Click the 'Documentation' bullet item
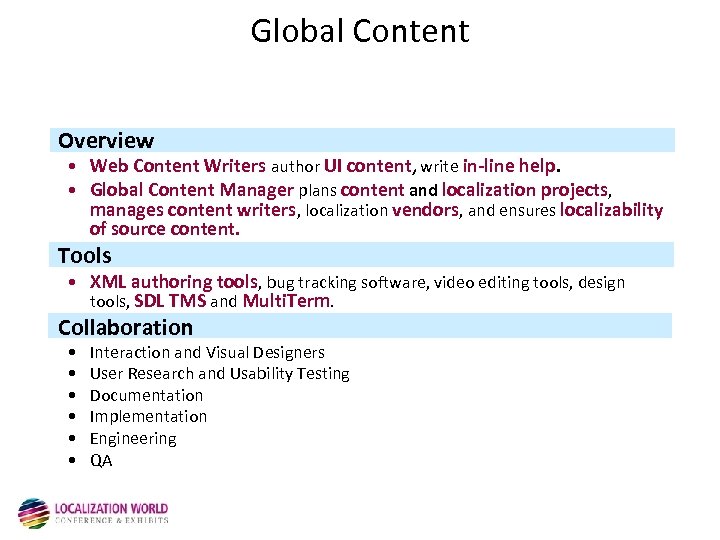 [146, 395]
